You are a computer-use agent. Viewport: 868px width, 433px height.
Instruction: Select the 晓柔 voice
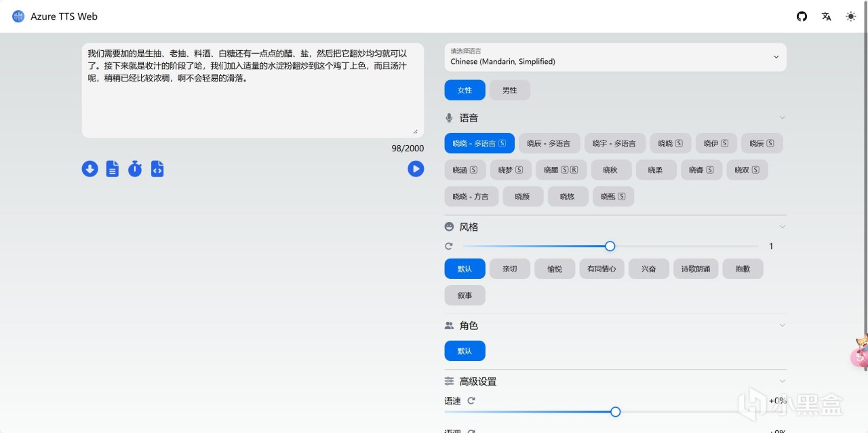656,170
